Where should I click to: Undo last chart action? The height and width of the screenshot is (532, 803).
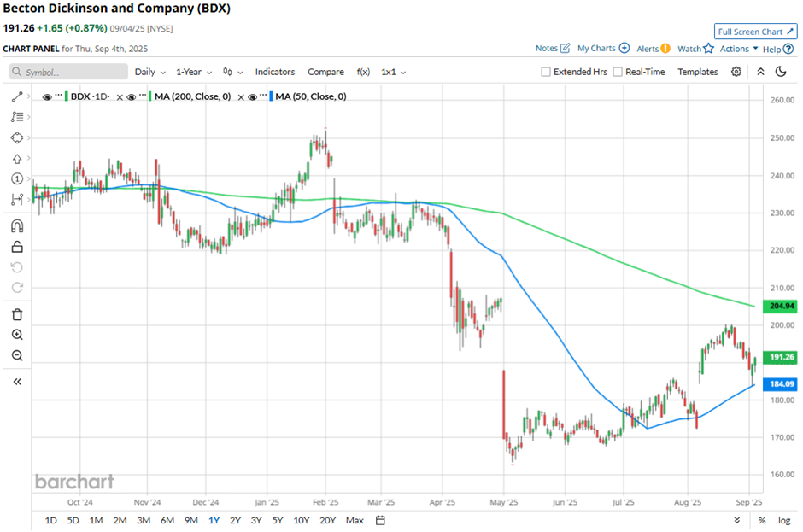(17, 267)
